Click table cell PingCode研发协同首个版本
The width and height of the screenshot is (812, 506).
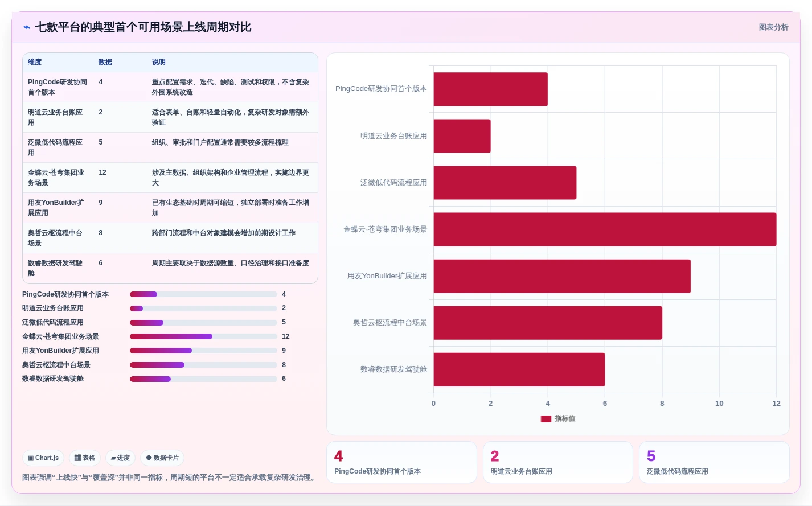[58, 87]
